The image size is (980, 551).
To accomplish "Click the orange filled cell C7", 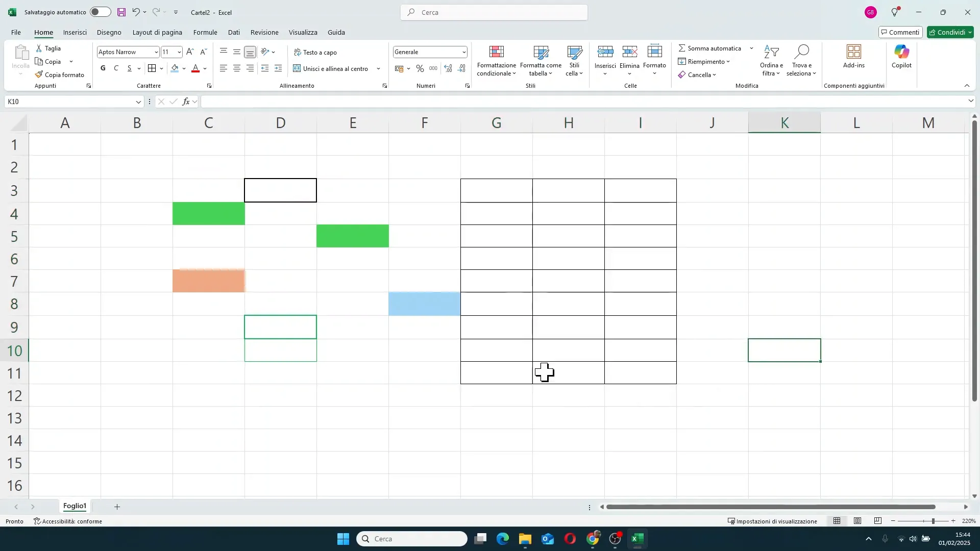I will pos(209,281).
